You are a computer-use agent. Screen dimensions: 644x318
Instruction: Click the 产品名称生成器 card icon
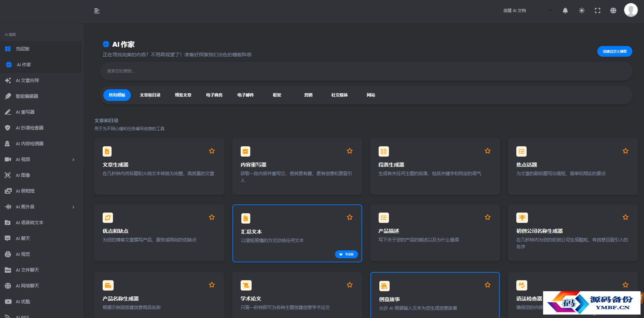click(108, 285)
